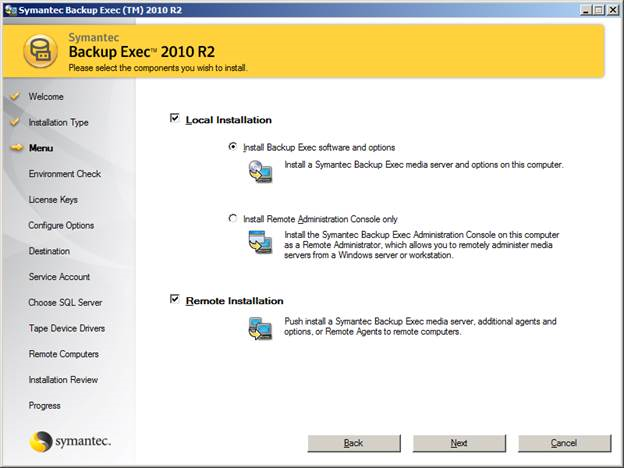Viewport: 624px width, 468px height.
Task: Select Install Backup Exec software and options radio
Action: pyautogui.click(x=233, y=146)
